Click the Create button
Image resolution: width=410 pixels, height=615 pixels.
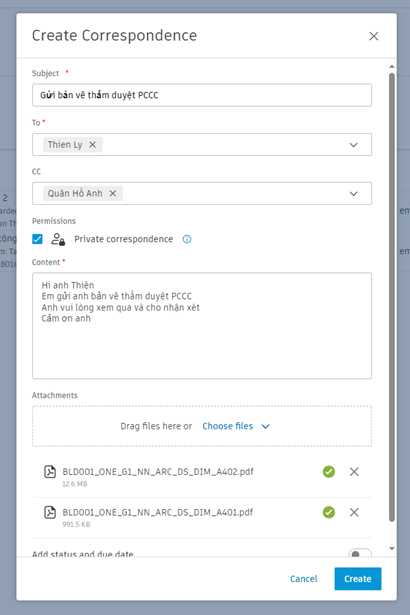coord(358,579)
